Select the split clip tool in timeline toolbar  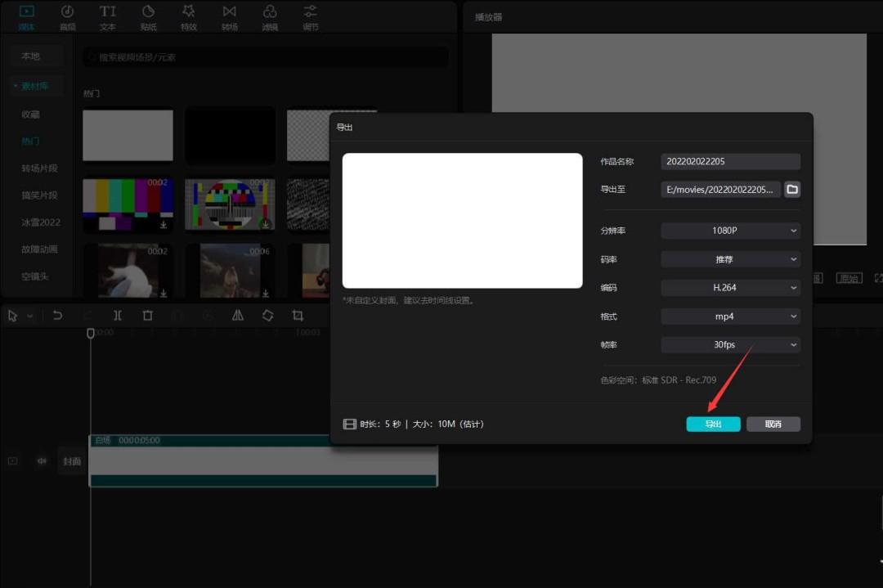point(118,316)
